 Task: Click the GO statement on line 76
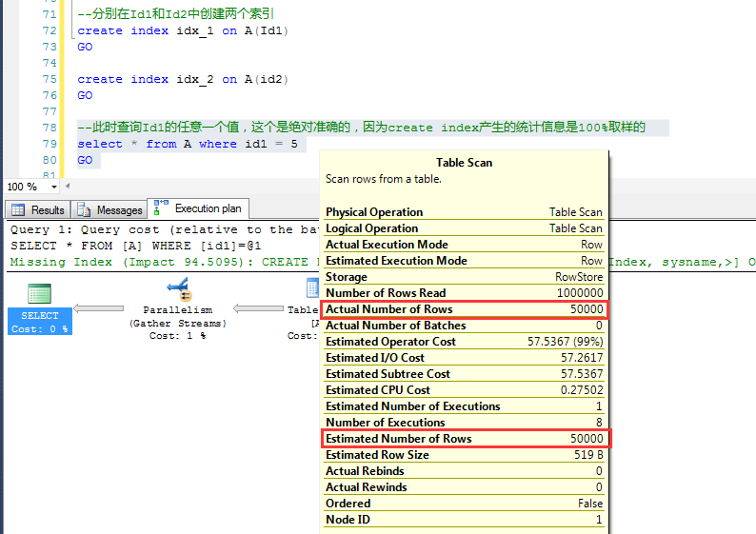pos(85,95)
